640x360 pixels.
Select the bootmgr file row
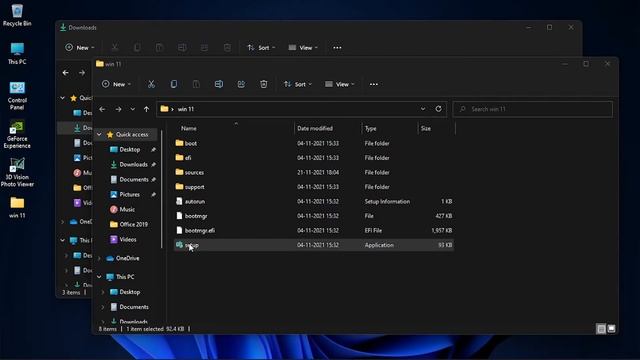[314, 216]
